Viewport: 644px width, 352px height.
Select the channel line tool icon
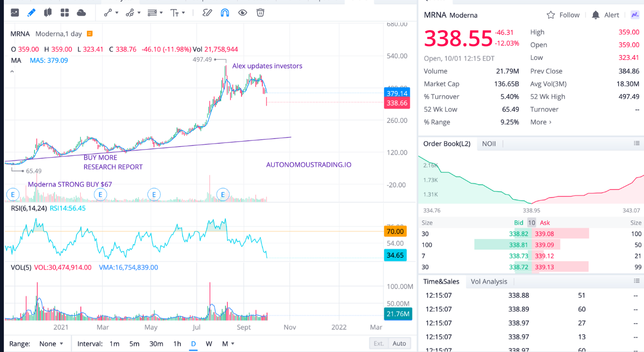click(129, 13)
